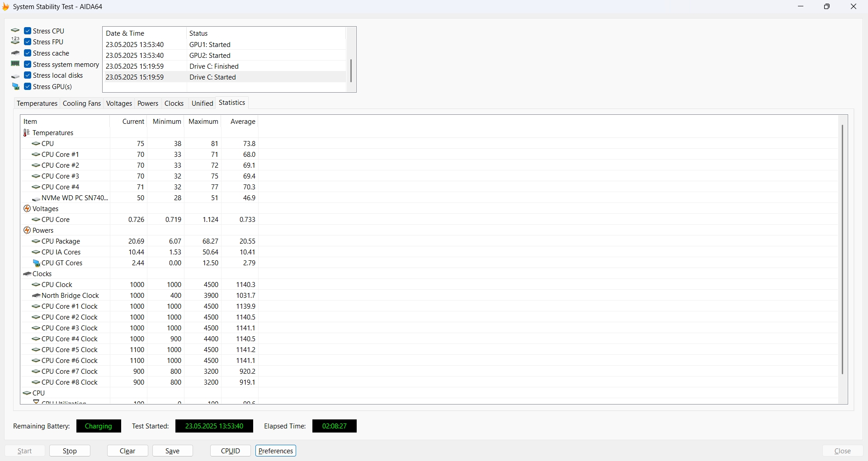Viewport: 868px width, 461px height.
Task: Click the CPU Package power icon
Action: (x=37, y=242)
